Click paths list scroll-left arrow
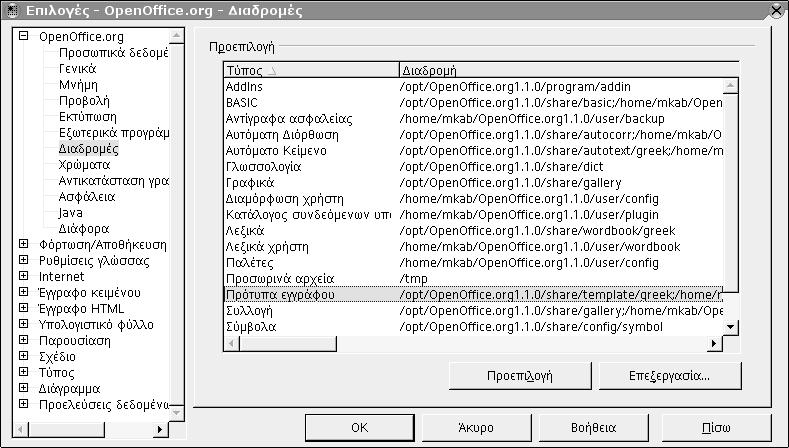789x448 pixels. [x=231, y=344]
